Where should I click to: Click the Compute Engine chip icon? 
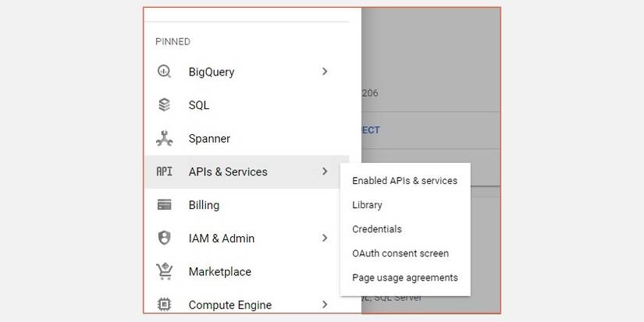click(x=164, y=305)
